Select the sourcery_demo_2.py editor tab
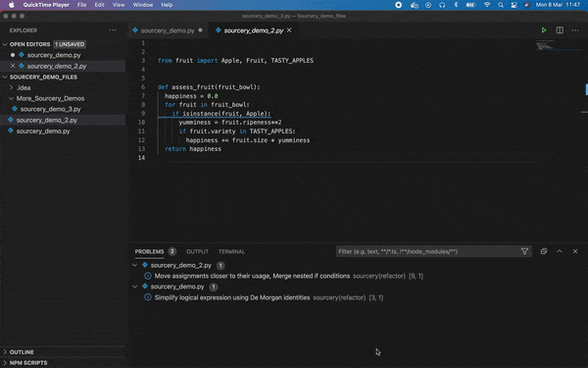 coord(254,30)
